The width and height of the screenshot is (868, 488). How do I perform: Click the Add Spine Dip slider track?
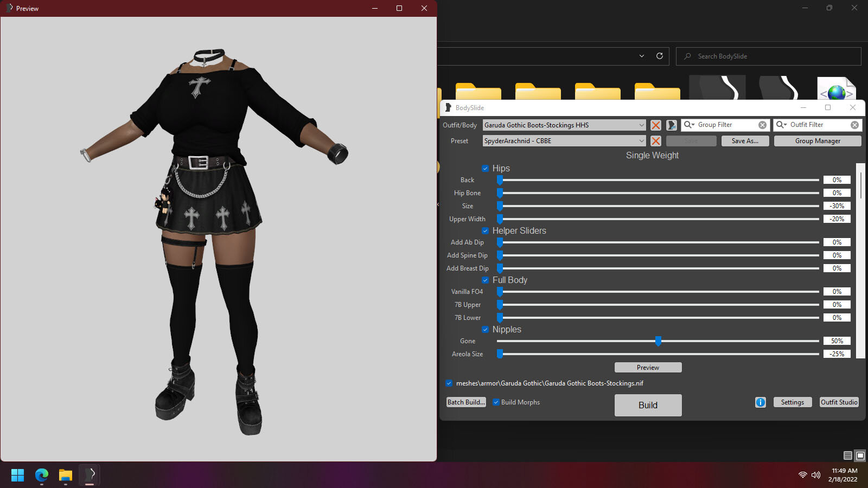[x=658, y=255]
